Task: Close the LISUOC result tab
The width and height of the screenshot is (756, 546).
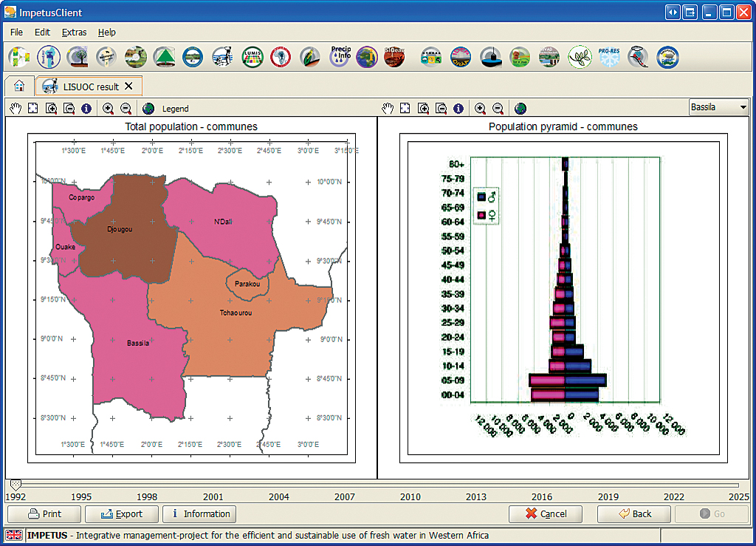Action: click(128, 86)
